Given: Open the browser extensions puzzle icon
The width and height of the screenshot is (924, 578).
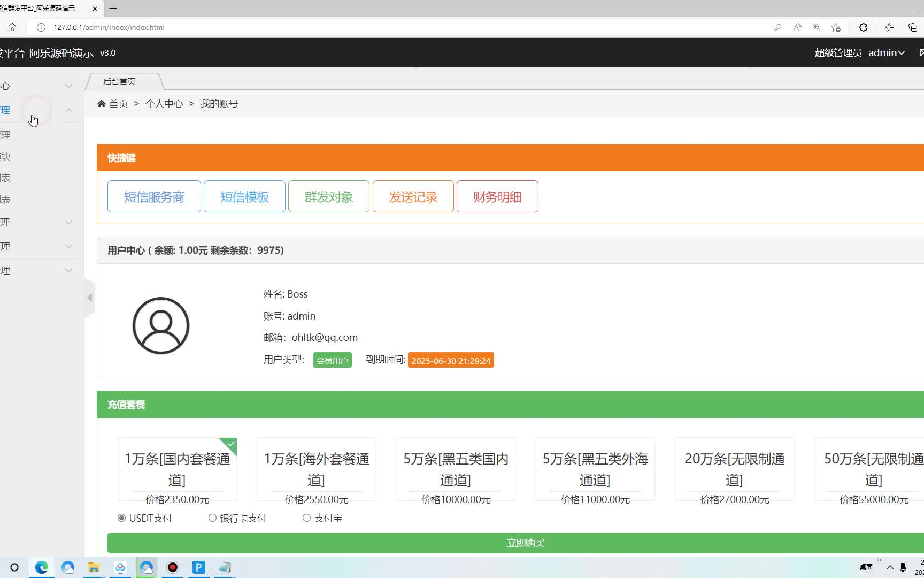Looking at the screenshot, I should pos(863,27).
